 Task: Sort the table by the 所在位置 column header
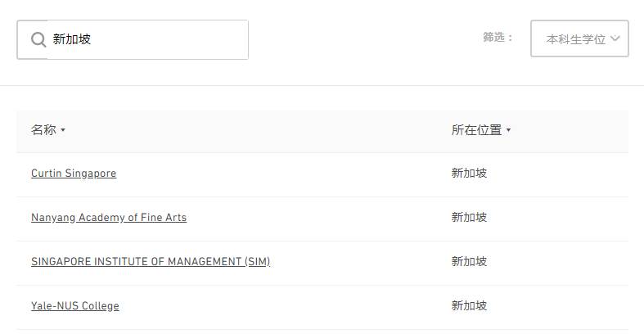tap(476, 130)
